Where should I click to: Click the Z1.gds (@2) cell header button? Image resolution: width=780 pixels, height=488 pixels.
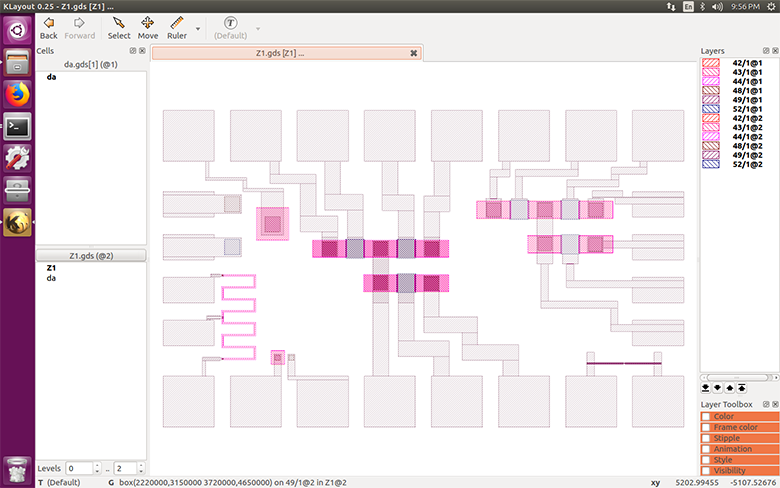(x=91, y=256)
